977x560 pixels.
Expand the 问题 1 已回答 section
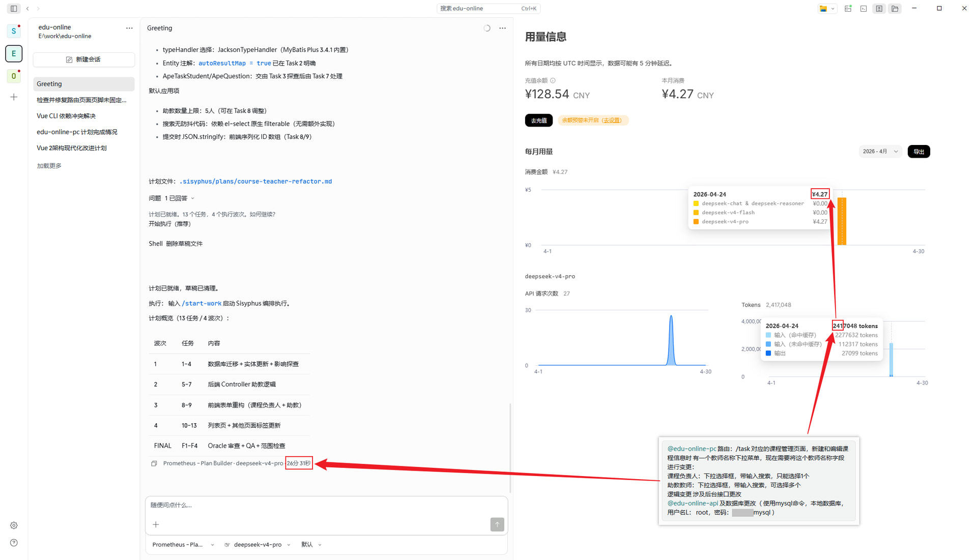point(171,198)
